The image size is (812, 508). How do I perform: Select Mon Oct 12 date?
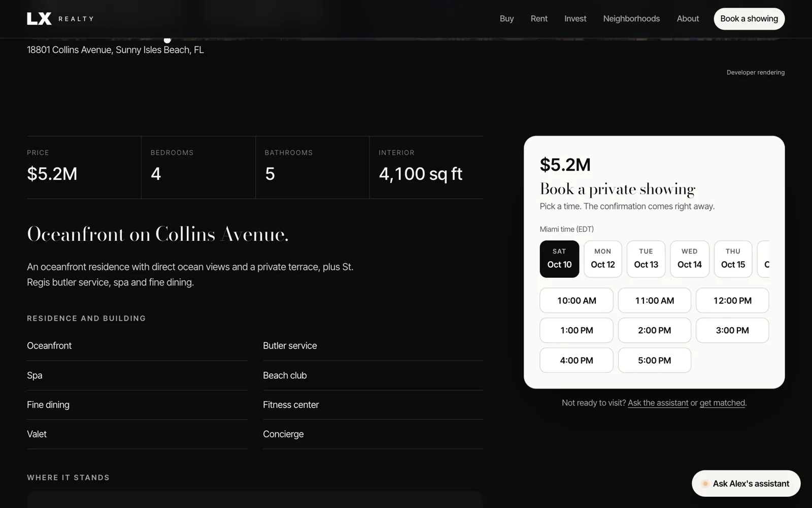point(602,259)
